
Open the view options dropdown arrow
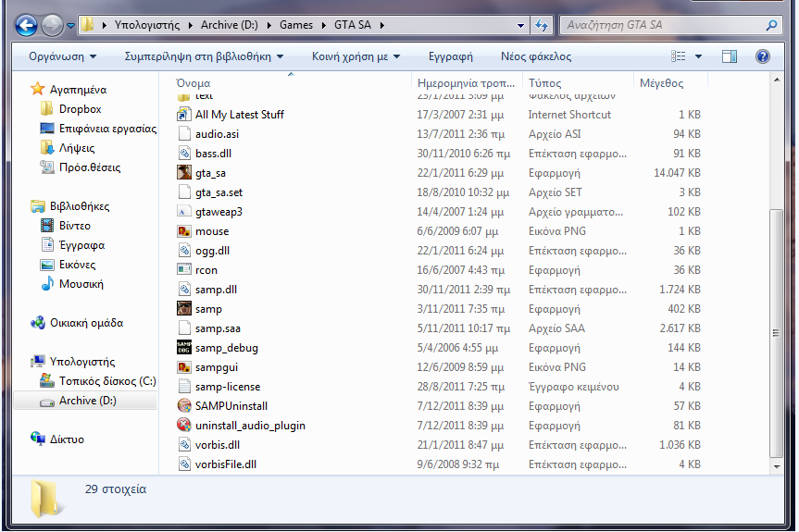698,56
